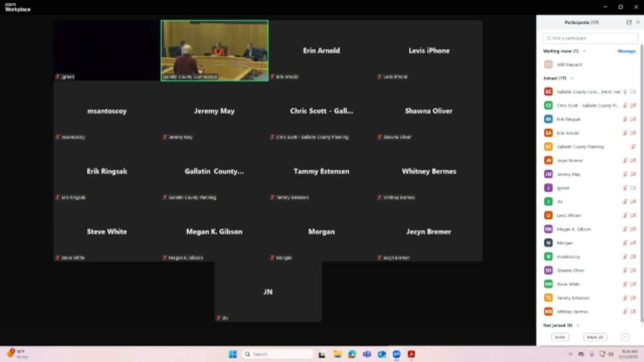The height and width of the screenshot is (362, 644).
Task: Select the Steve White video tile
Action: tap(107, 231)
